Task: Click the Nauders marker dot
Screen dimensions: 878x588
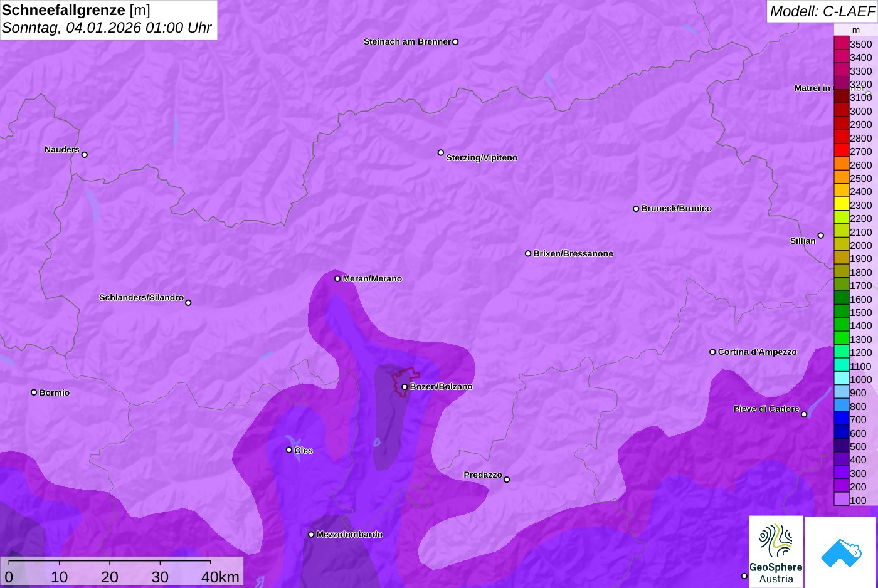Action: click(x=85, y=154)
